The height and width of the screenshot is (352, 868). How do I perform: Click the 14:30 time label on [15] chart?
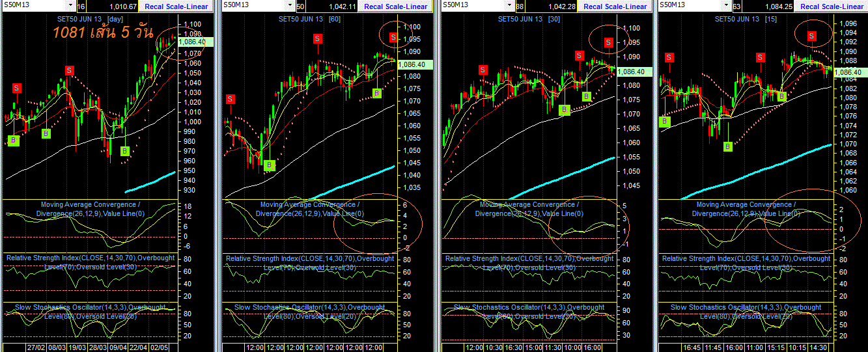tap(817, 347)
